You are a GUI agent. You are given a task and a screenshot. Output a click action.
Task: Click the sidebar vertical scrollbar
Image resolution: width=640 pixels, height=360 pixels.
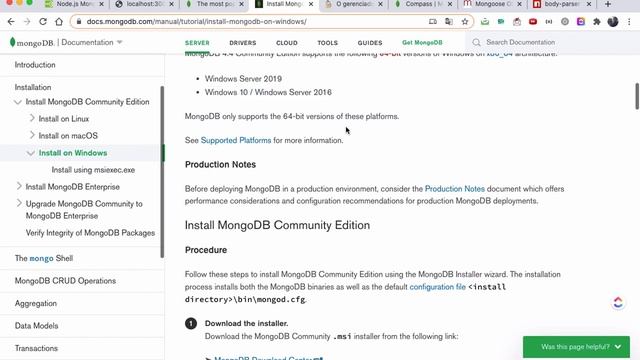click(x=162, y=172)
